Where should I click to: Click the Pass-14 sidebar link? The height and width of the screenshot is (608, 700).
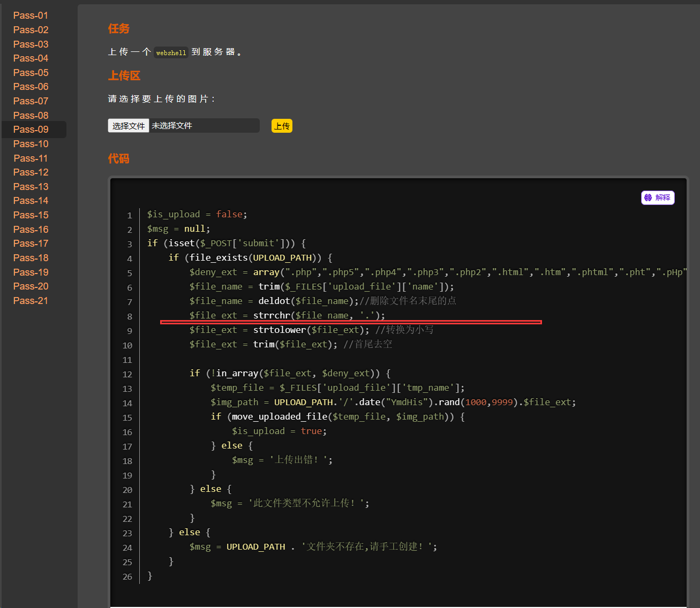31,201
